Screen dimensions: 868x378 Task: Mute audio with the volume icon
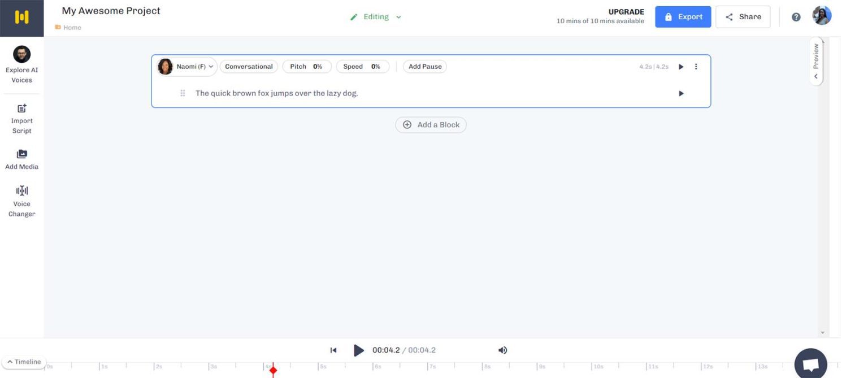click(502, 350)
